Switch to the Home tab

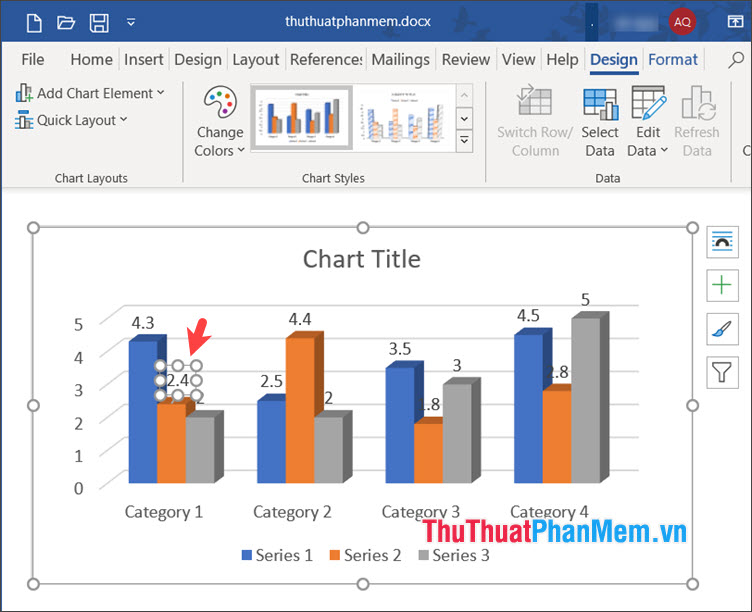(x=91, y=59)
